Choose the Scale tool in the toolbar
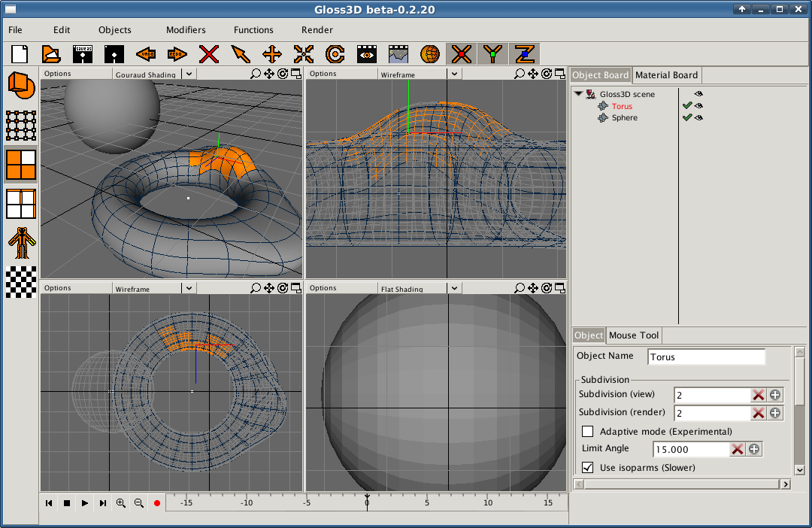Screen dimensions: 812x528 304,54
